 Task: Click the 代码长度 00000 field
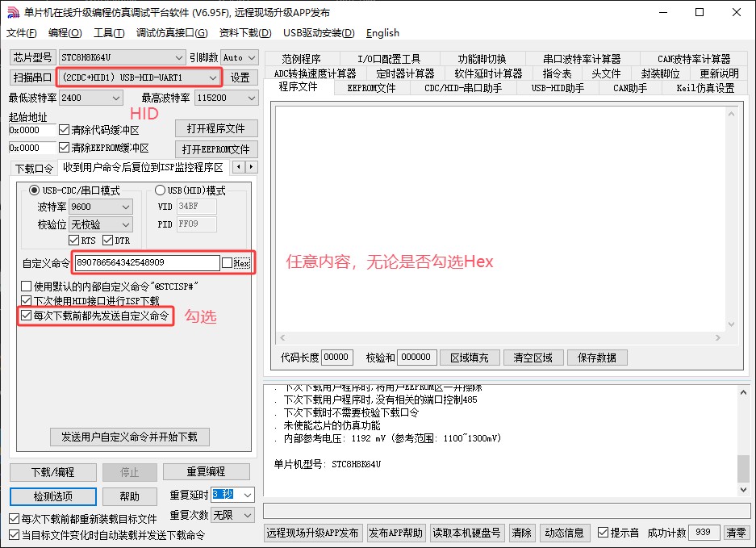[x=337, y=358]
